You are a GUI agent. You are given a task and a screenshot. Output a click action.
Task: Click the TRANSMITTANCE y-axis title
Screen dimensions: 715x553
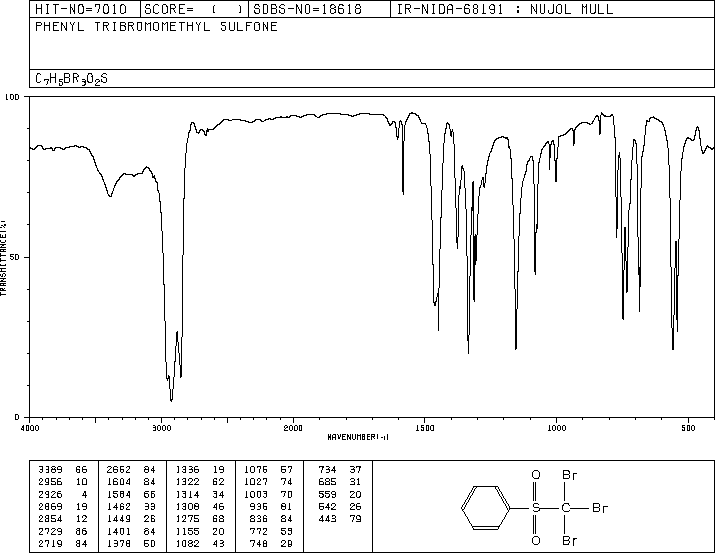(3, 258)
